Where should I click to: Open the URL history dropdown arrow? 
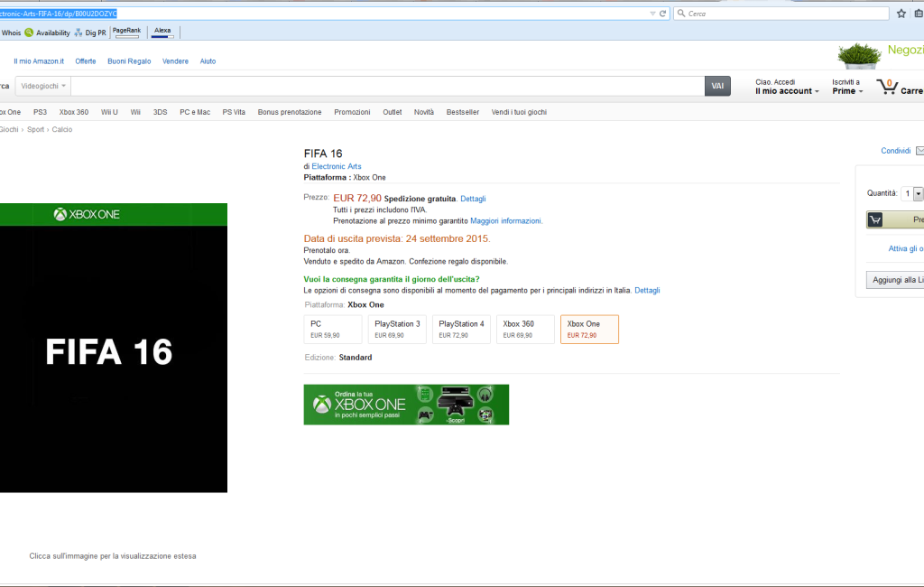click(652, 14)
